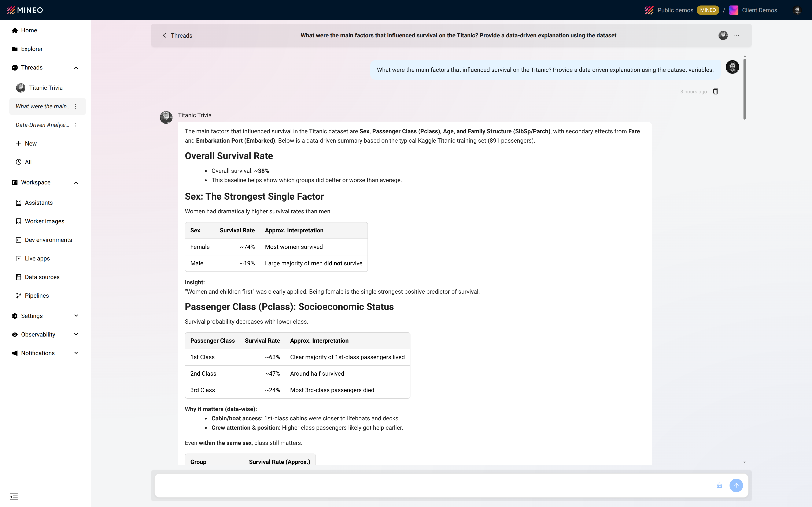This screenshot has height=507, width=812.
Task: Open the thread header three-dots menu
Action: click(x=737, y=35)
